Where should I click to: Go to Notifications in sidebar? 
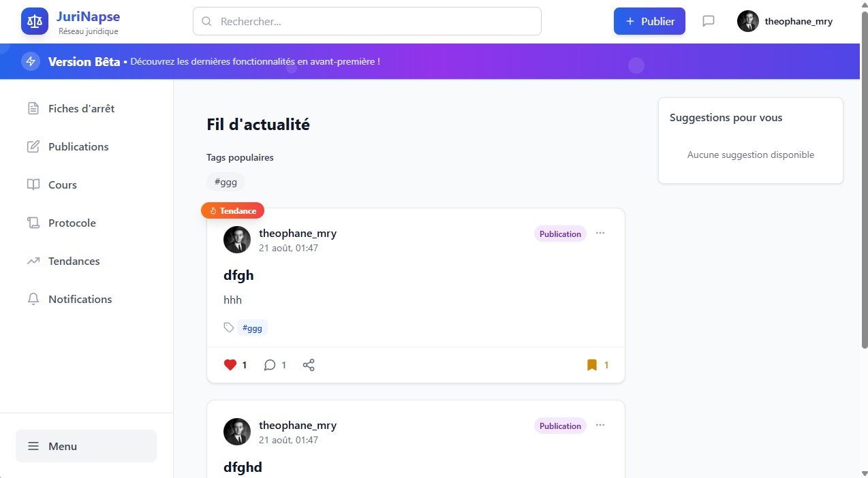(80, 299)
